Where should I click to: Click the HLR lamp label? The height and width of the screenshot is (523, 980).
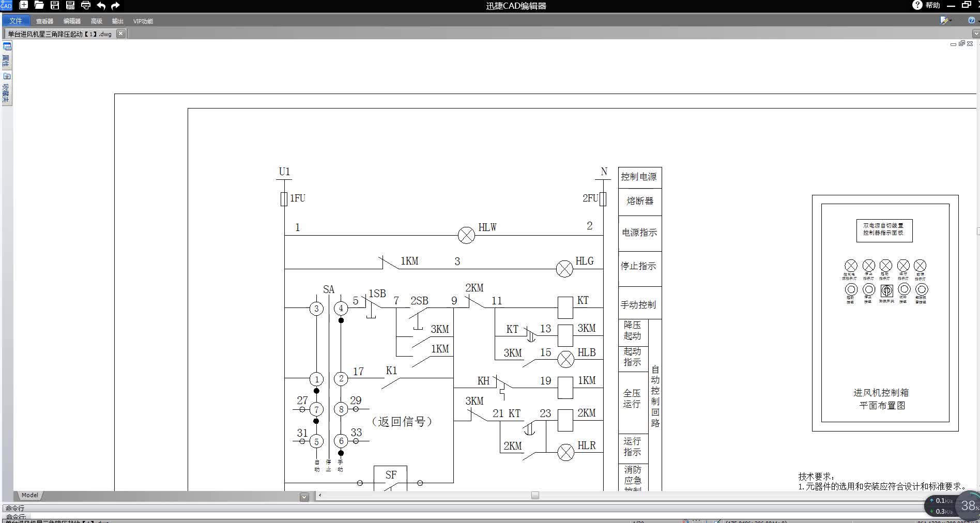tap(587, 445)
